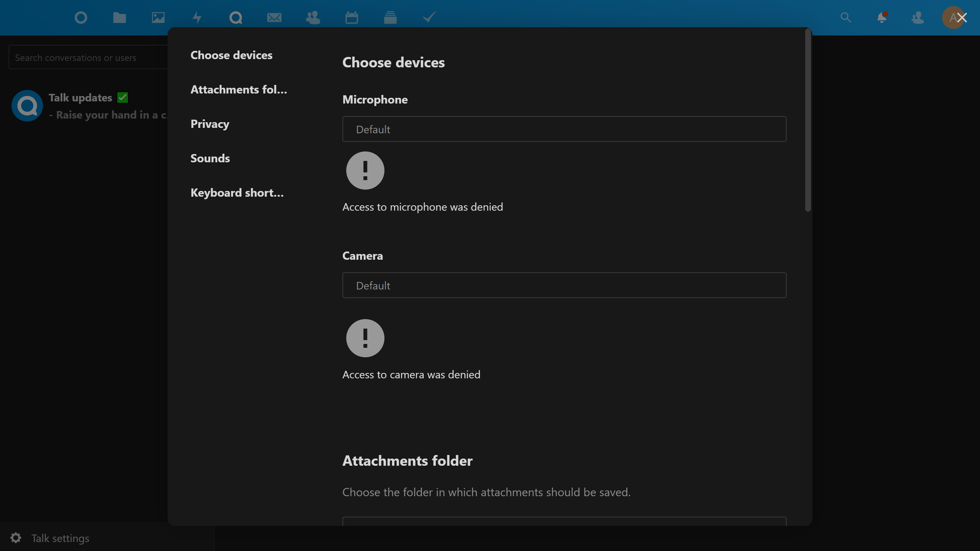Expand the Camera device dropdown
The image size is (980, 551).
click(564, 286)
